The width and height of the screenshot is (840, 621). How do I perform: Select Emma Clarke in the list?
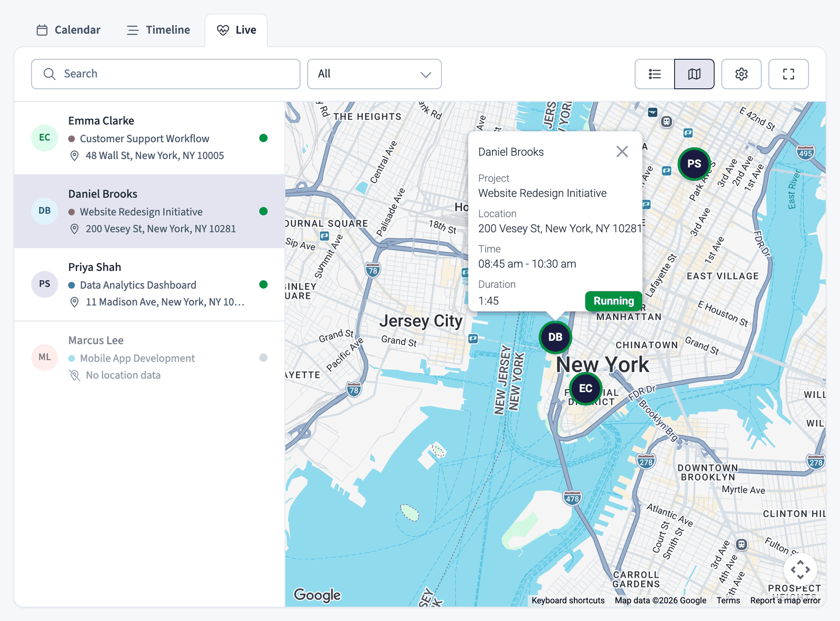(x=150, y=138)
